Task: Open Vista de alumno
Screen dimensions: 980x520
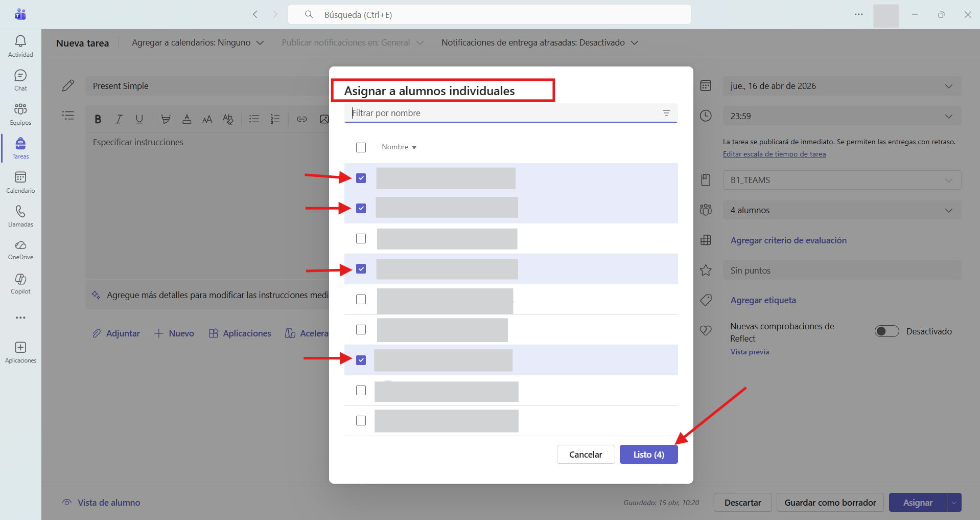Action: pyautogui.click(x=101, y=503)
